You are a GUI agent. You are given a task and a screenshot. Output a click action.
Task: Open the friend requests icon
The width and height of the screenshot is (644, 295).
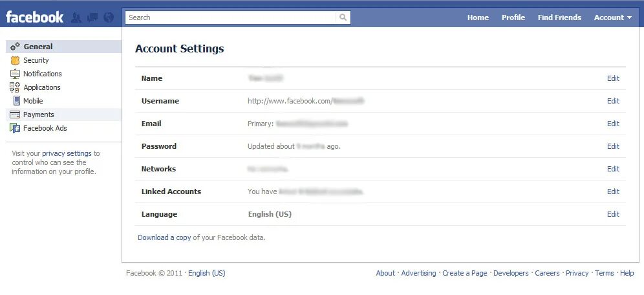(76, 17)
